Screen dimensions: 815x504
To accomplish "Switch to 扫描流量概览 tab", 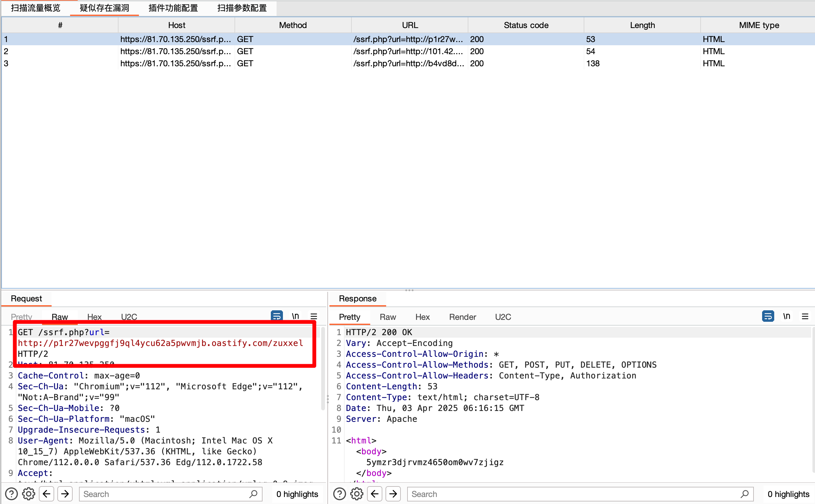I will (x=36, y=8).
